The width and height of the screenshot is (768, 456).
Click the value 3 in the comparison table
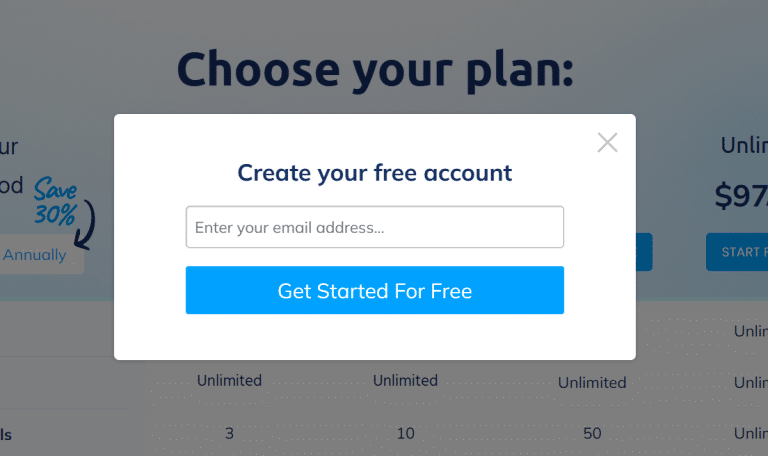[229, 433]
